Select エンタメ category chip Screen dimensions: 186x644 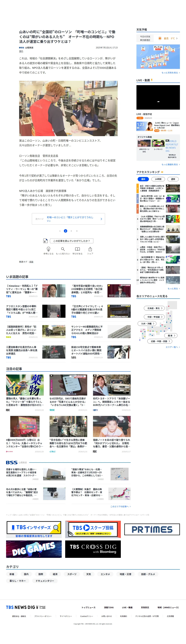105,574
